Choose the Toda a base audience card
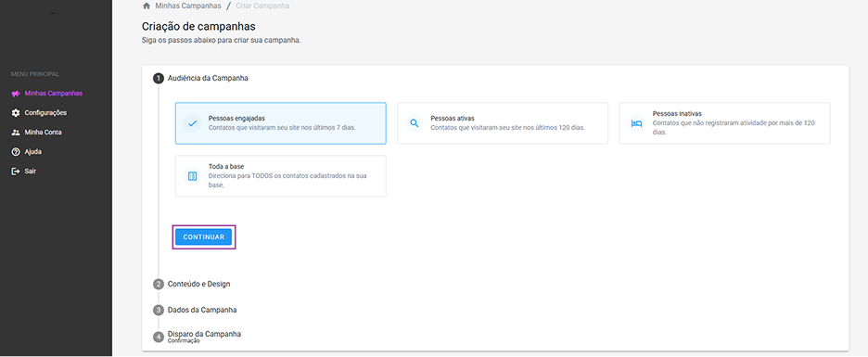 281,176
